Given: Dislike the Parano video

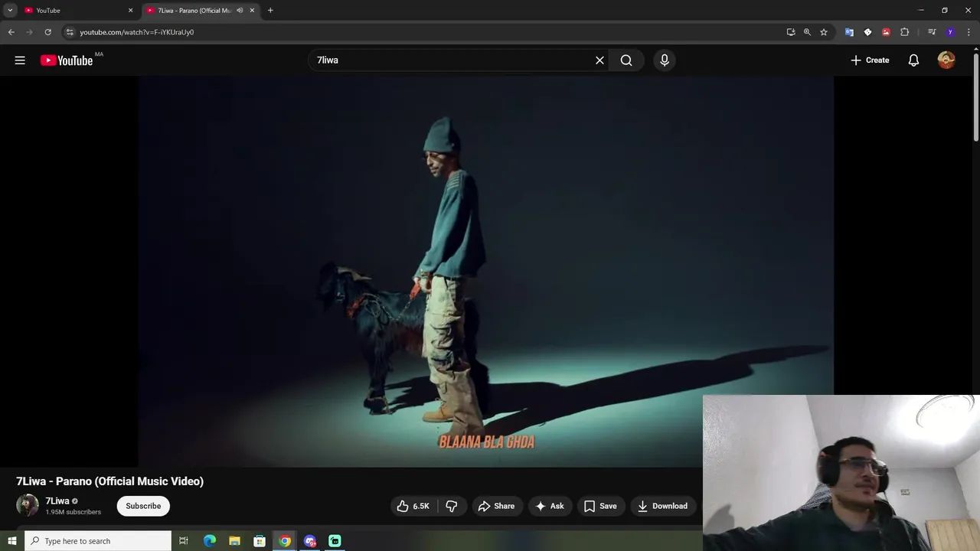Looking at the screenshot, I should [x=452, y=506].
